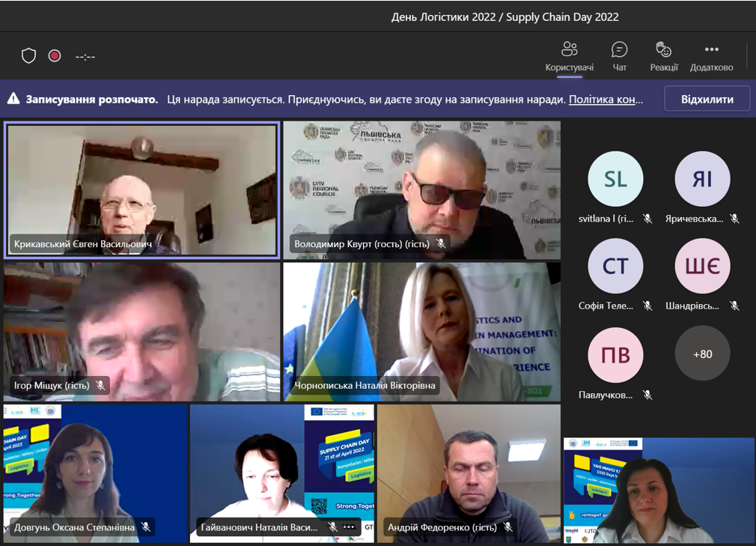The width and height of the screenshot is (756, 546).
Task: Select Крикавський Євген Васильович video tile
Action: coord(141,190)
